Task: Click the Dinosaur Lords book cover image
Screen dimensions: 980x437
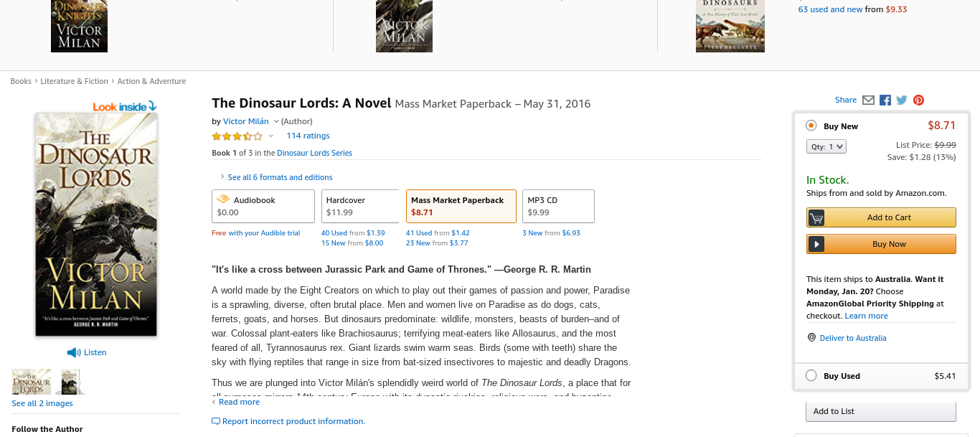Action: 96,224
